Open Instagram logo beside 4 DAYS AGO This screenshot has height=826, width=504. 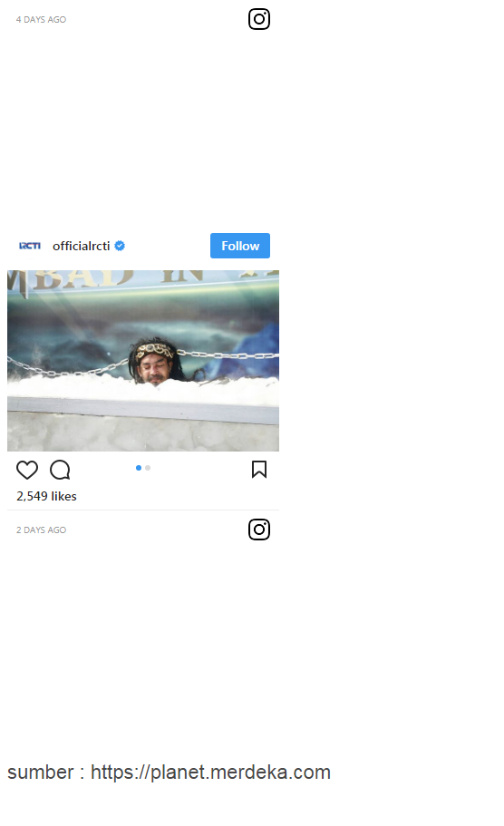point(259,19)
